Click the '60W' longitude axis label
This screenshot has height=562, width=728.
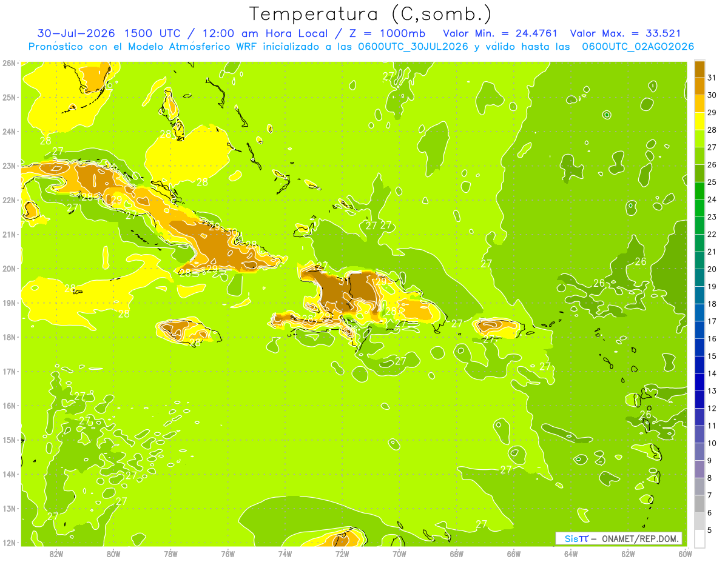(685, 554)
